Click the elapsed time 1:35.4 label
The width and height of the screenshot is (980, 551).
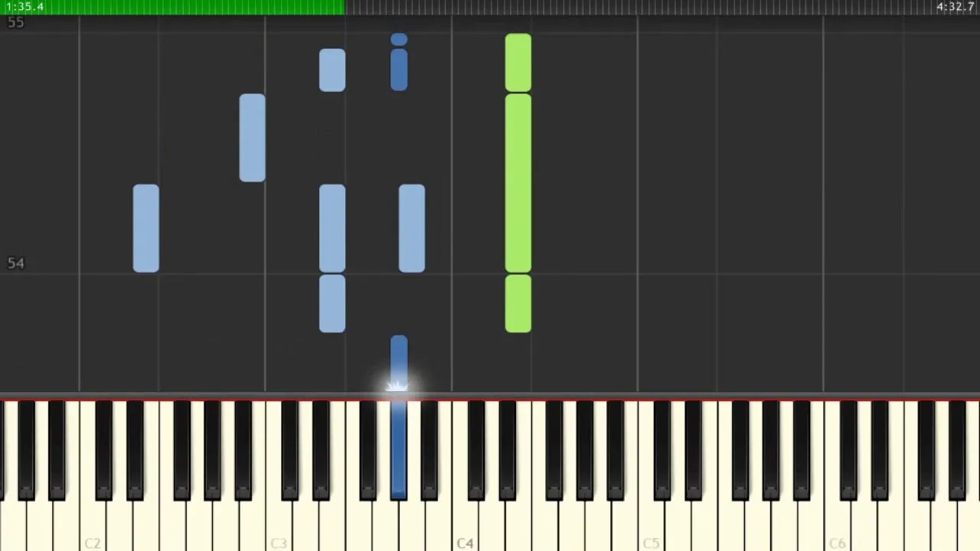coord(24,7)
